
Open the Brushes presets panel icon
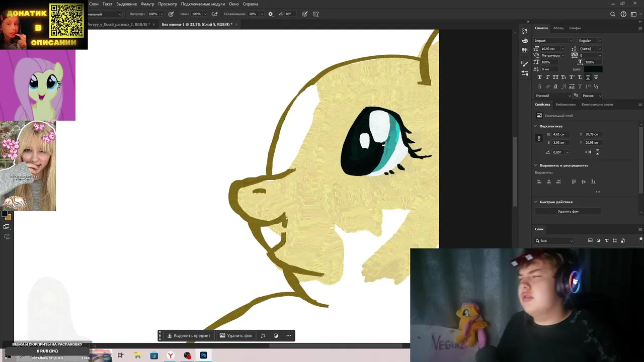pos(525,73)
